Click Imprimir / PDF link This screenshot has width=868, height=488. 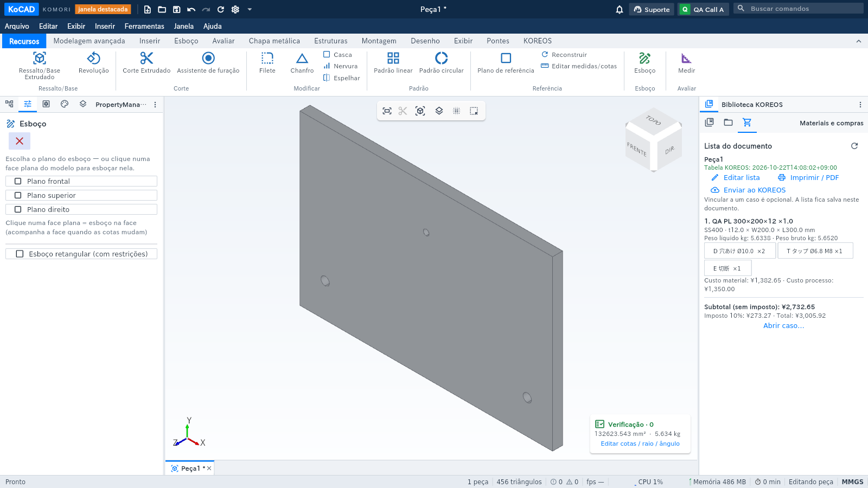808,178
